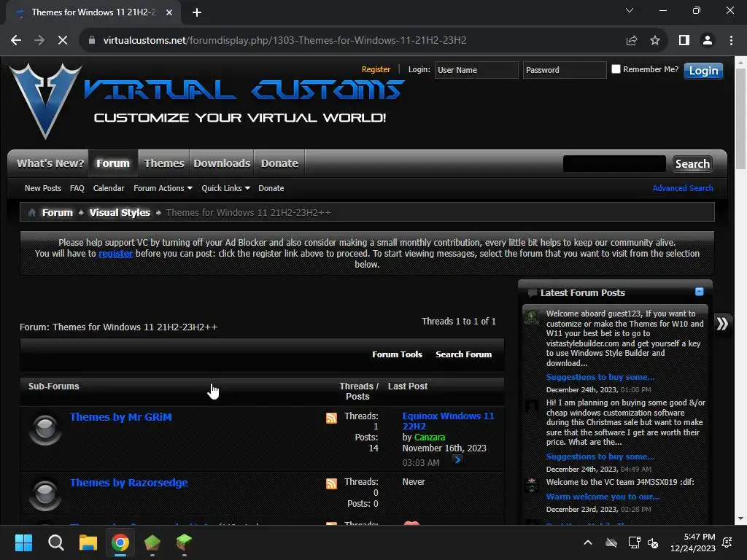Open the Search Forum menu
The height and width of the screenshot is (560, 747).
[463, 354]
